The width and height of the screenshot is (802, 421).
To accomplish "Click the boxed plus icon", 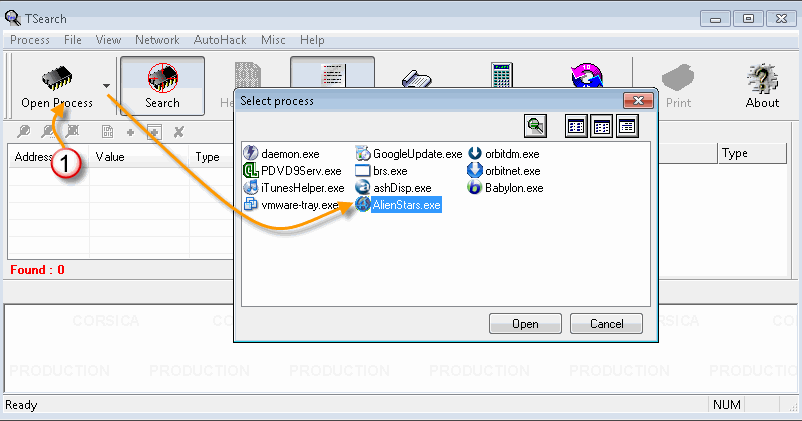I will tap(154, 132).
